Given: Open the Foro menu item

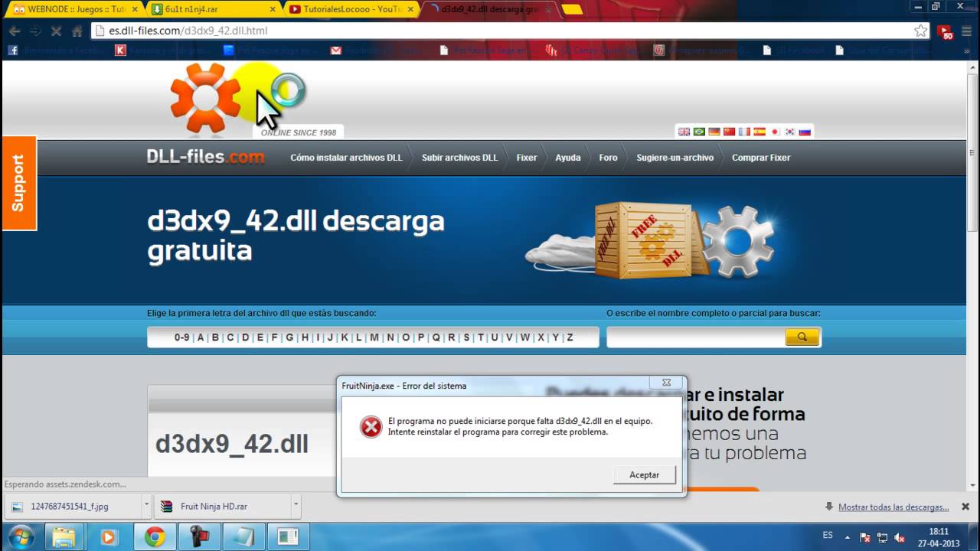Looking at the screenshot, I should [x=608, y=158].
